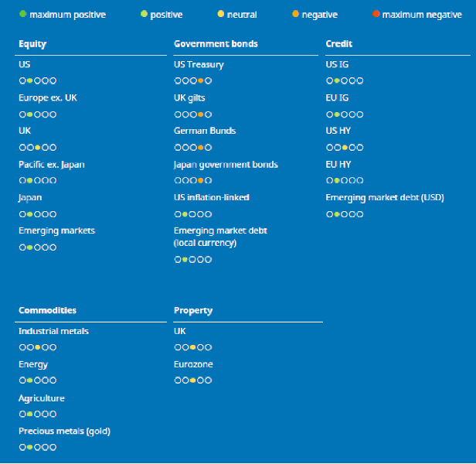Screen dimensions: 476x464
Task: Open the Government bonds section heading
Action: 216,44
